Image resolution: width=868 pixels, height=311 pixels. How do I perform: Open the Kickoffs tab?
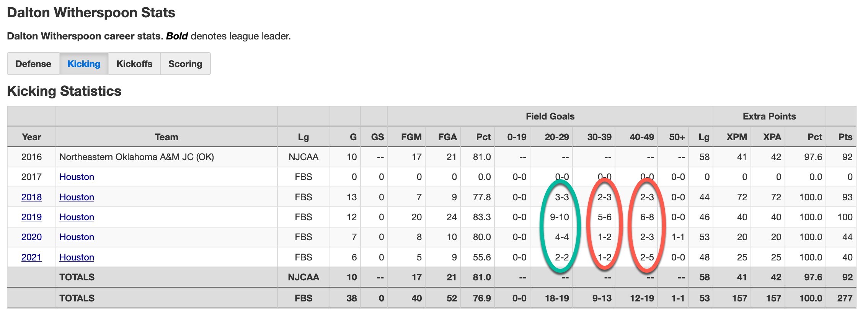click(x=134, y=64)
